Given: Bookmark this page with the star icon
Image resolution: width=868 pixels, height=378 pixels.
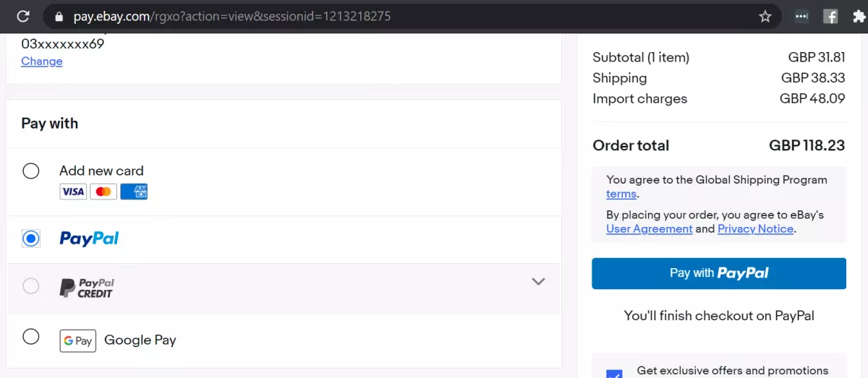Looking at the screenshot, I should [765, 16].
